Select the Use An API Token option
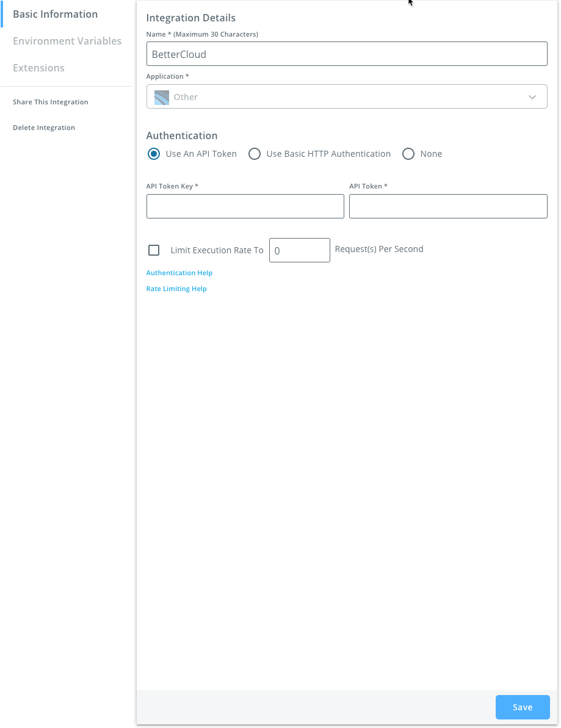The width and height of the screenshot is (561, 728). click(153, 154)
